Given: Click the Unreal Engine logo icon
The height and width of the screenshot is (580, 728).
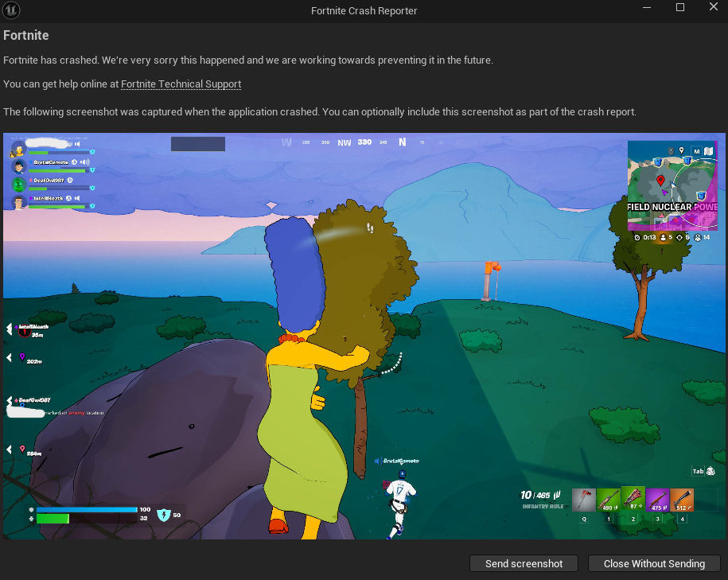Looking at the screenshot, I should [x=11, y=10].
